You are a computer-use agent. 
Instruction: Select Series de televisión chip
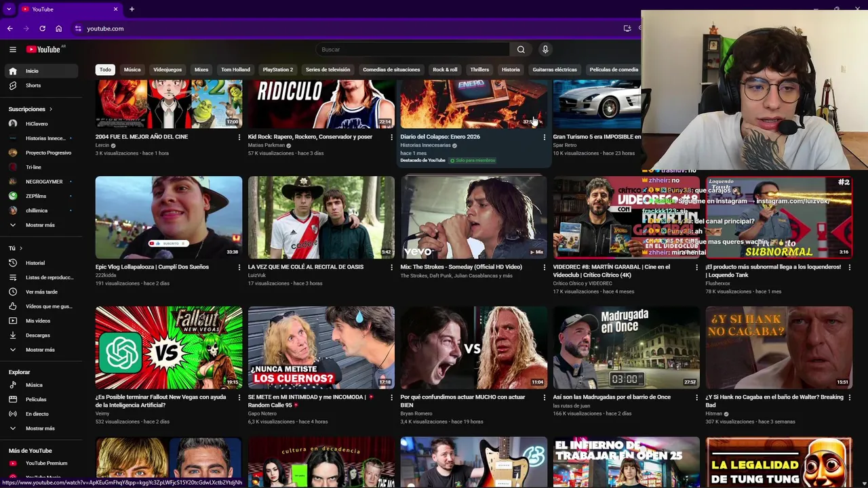pyautogui.click(x=328, y=69)
